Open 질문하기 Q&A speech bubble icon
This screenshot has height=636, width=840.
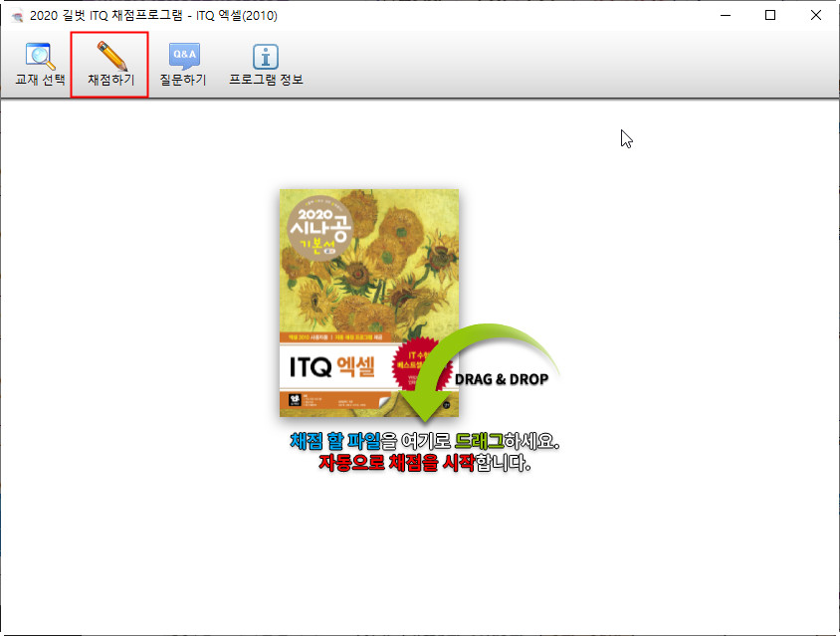pyautogui.click(x=184, y=57)
